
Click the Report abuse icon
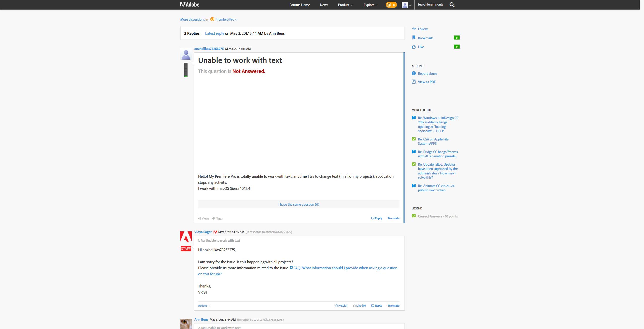coord(414,74)
